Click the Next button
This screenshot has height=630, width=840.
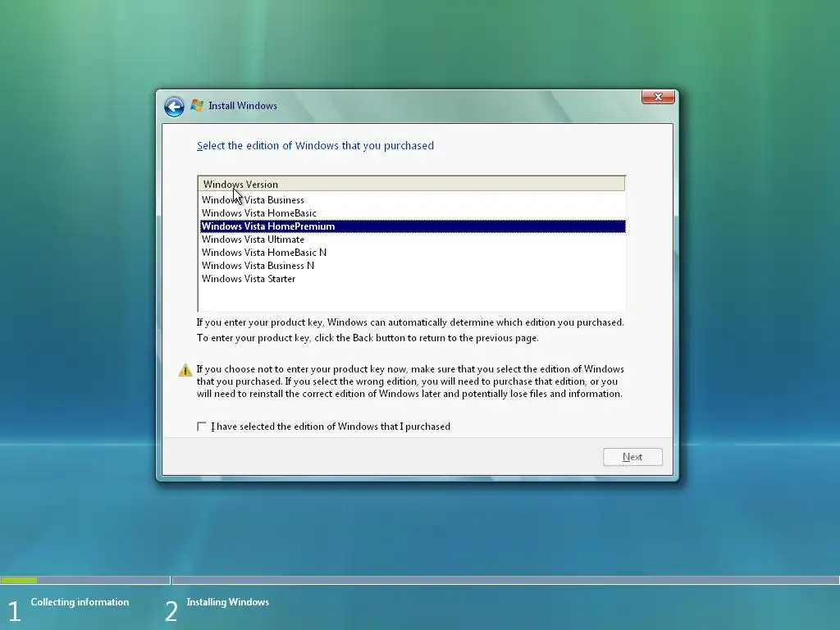pyautogui.click(x=632, y=457)
